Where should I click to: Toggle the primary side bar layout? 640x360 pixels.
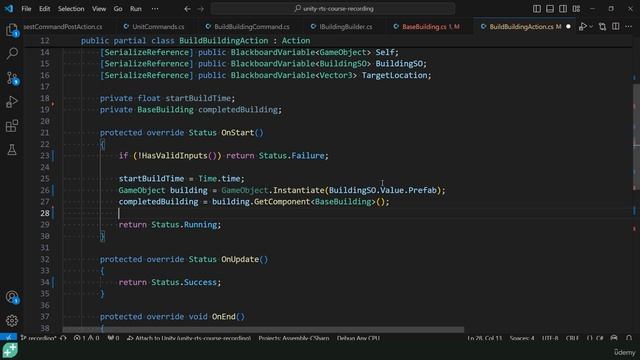537,9
